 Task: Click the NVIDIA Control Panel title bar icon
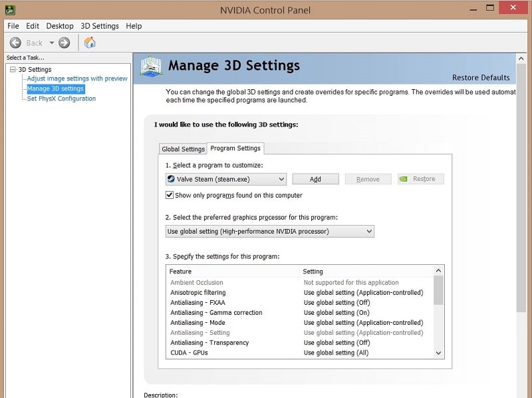(x=9, y=9)
